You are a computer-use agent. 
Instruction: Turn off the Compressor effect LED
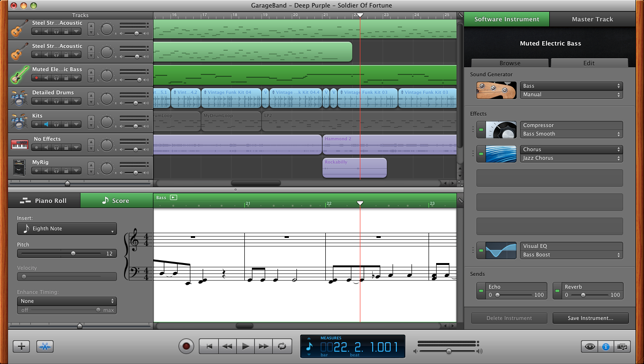[x=481, y=129]
